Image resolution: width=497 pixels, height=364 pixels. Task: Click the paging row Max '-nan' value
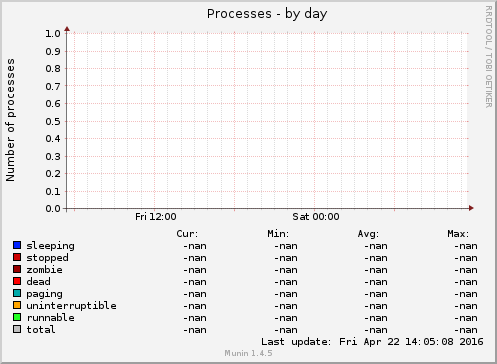coord(466,294)
